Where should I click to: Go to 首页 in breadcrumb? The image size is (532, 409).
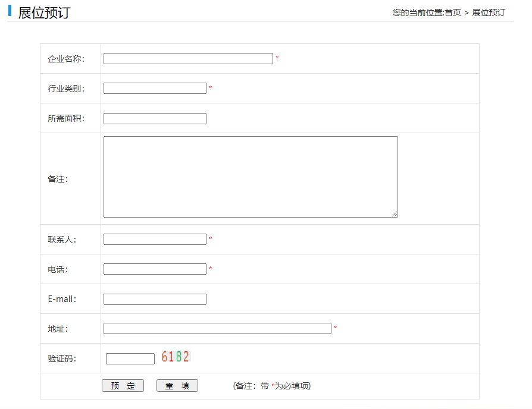453,13
